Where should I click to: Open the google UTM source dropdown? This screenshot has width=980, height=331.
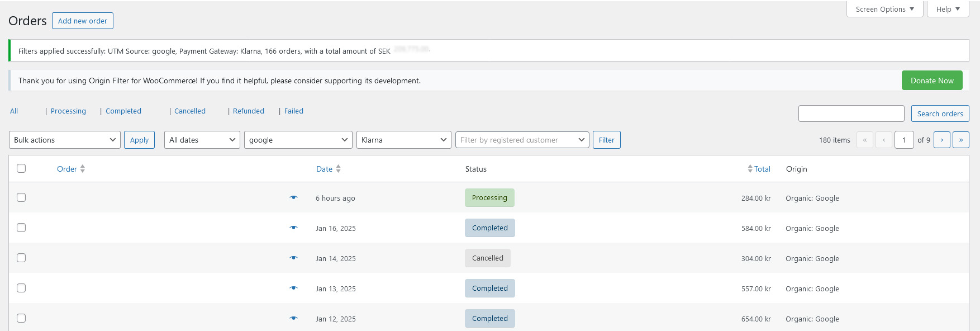[298, 140]
